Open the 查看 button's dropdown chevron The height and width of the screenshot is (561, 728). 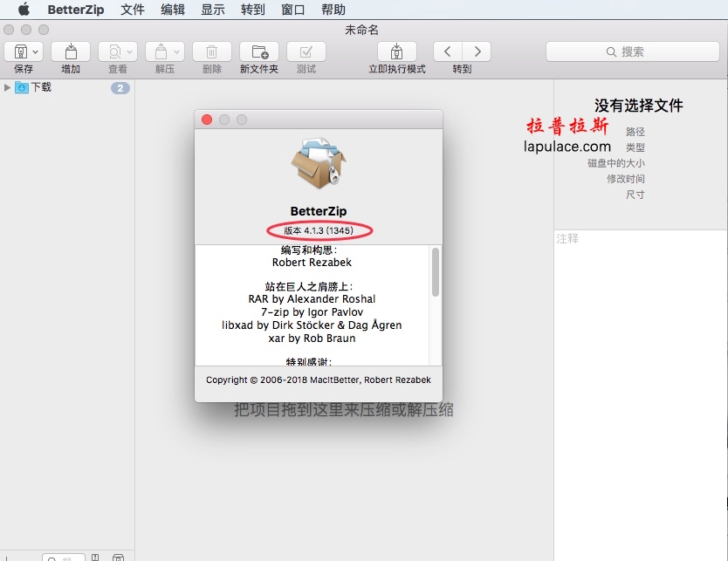tap(129, 51)
